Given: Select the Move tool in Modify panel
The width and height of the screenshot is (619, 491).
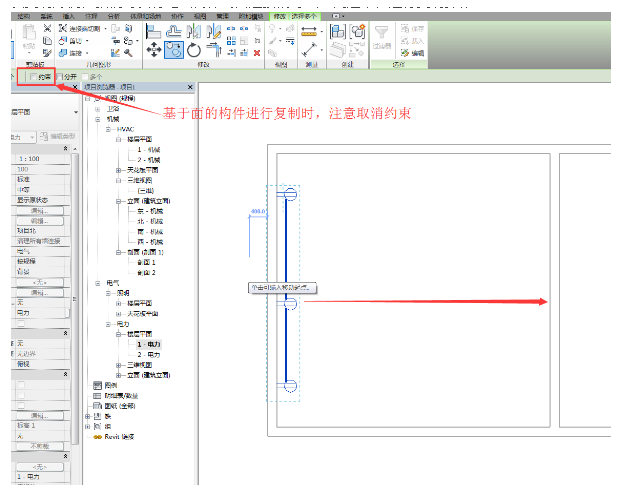Looking at the screenshot, I should coord(155,49).
